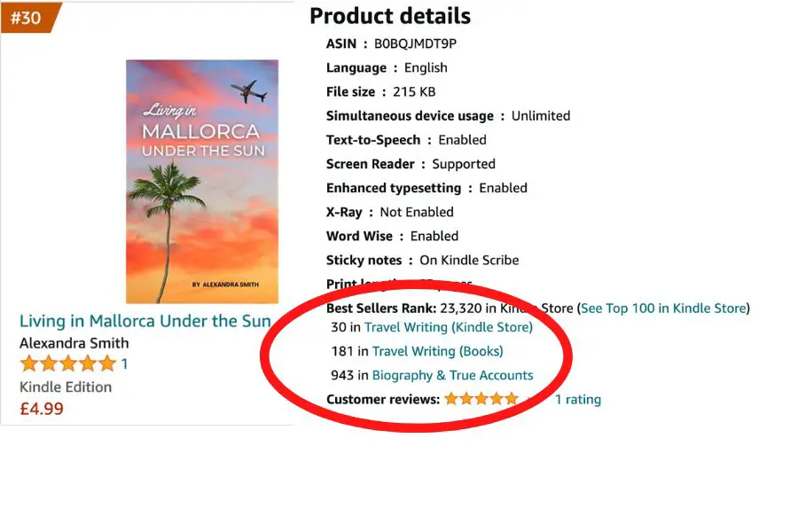798x532 pixels.
Task: Click the fourth star in the Customer reviews line
Action: click(x=495, y=398)
